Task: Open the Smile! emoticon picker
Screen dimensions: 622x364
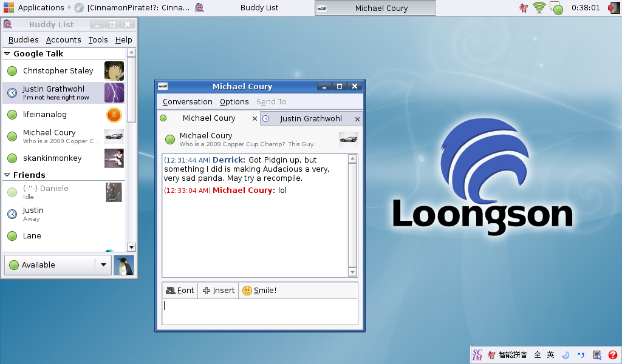Action: [x=259, y=291]
